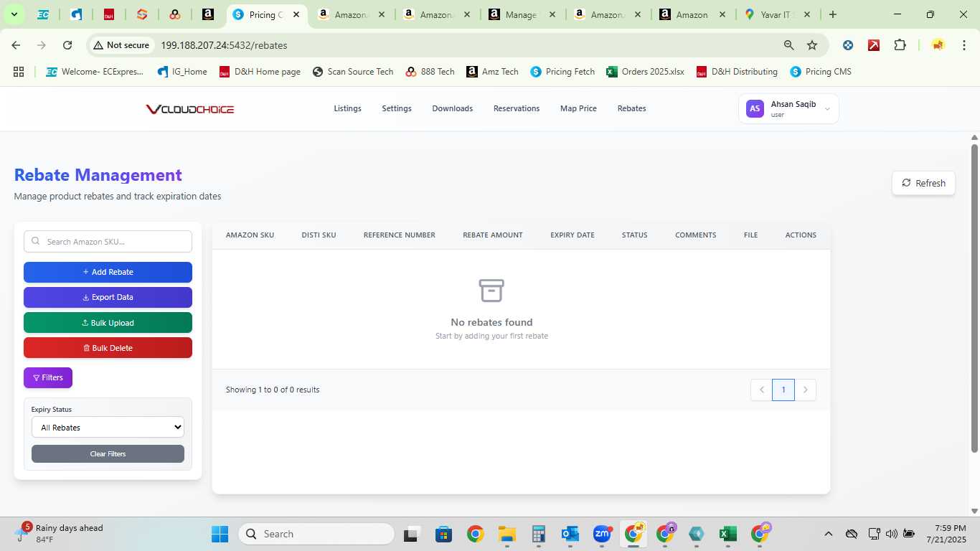The image size is (980, 551).
Task: Open the Manage tab in the tab strip
Action: [522, 14]
